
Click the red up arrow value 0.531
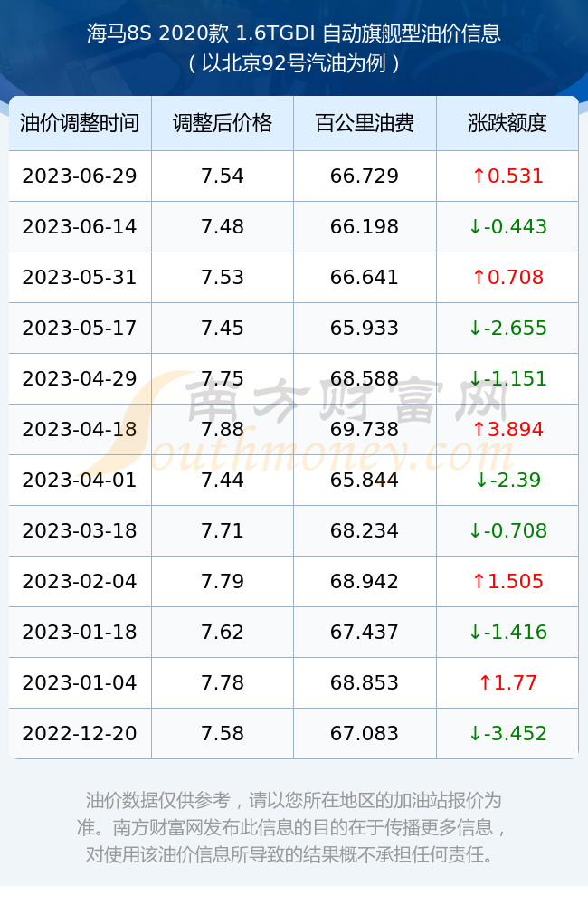point(507,176)
